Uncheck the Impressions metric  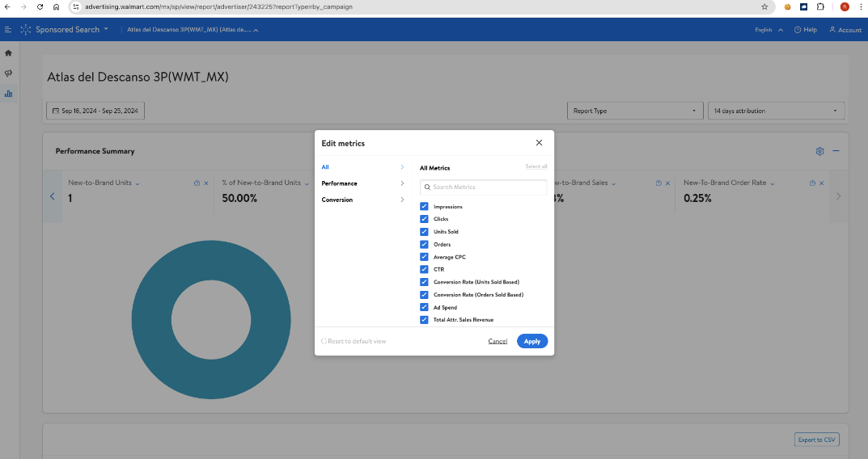424,206
